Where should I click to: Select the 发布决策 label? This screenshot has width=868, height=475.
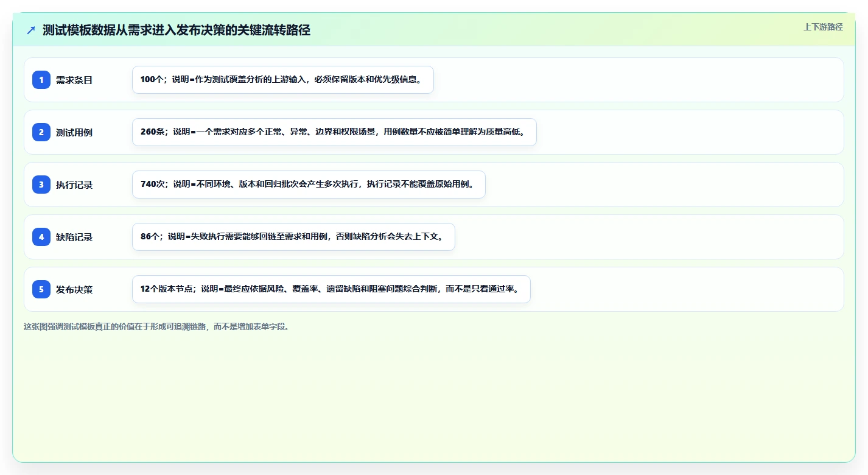[74, 289]
